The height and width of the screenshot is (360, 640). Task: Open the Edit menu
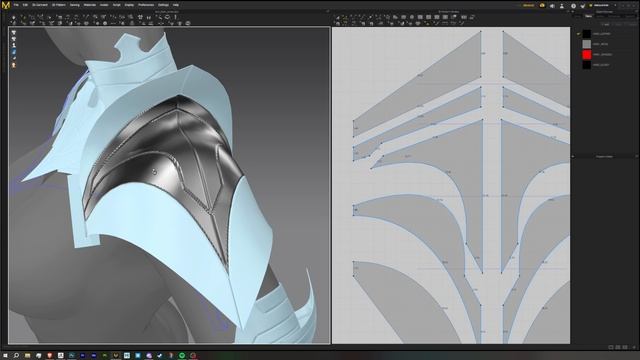click(25, 5)
